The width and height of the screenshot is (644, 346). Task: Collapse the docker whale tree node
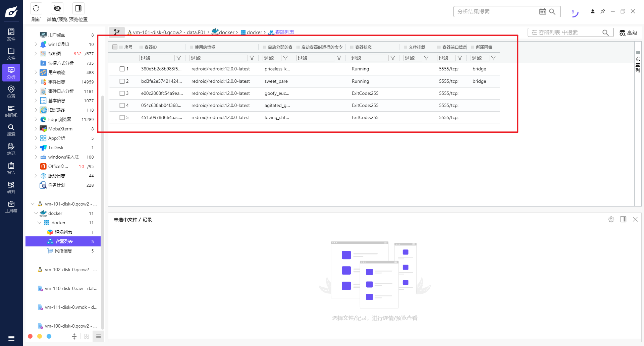36,213
